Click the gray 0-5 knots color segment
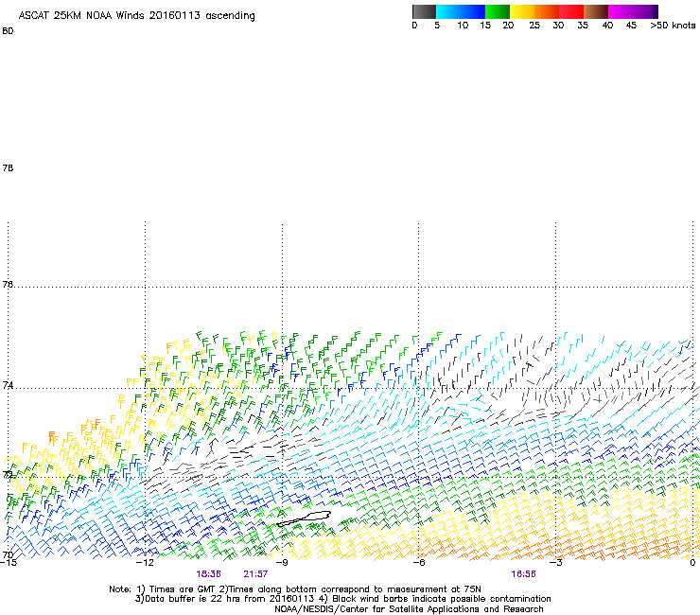 click(x=424, y=11)
